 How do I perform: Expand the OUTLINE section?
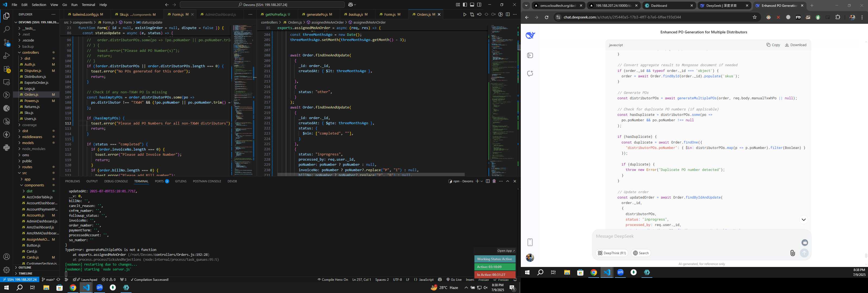pos(25,267)
